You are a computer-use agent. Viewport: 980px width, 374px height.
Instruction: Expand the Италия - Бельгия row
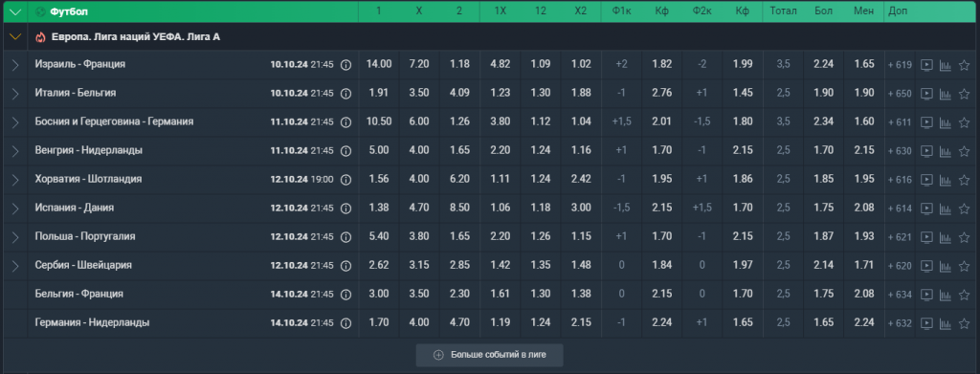(15, 93)
